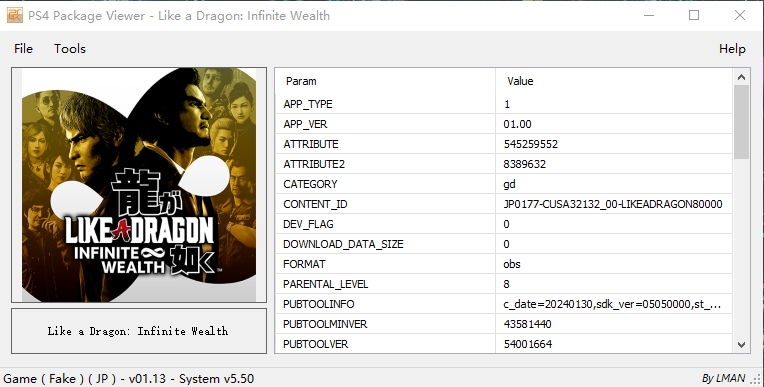Open the Tools menu

coord(70,49)
